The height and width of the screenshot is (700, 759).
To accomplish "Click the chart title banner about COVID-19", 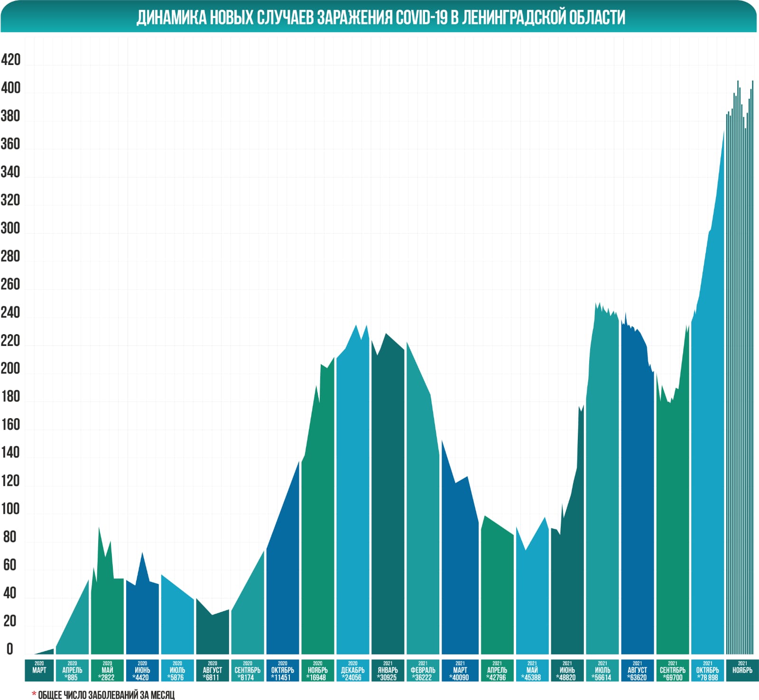I will (x=379, y=17).
